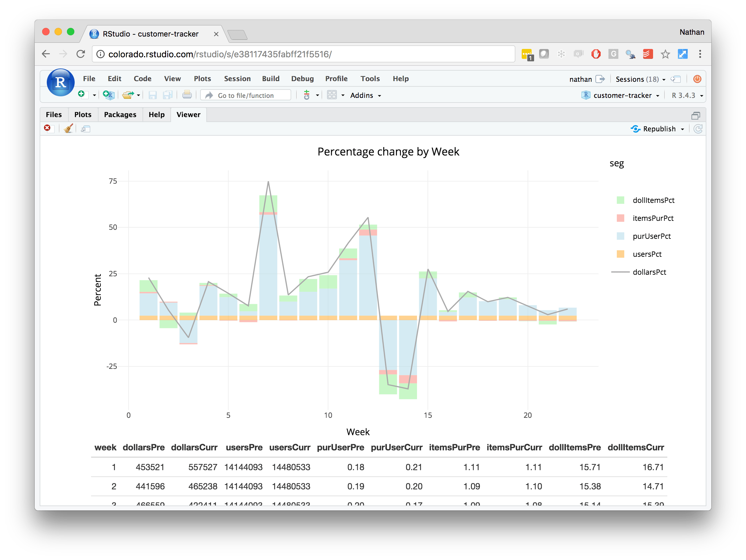Clear the Viewer with the broom icon
The image size is (746, 560).
tap(68, 129)
